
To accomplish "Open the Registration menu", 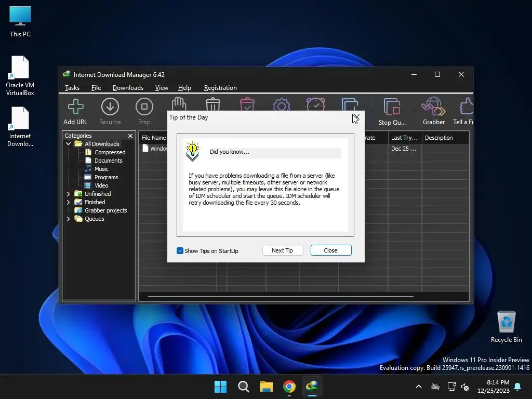I will (x=220, y=88).
